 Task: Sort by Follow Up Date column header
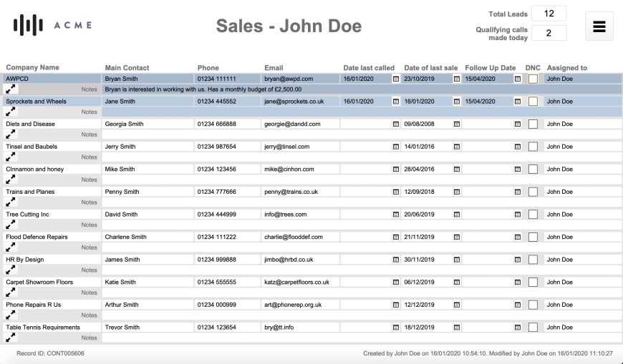pos(491,68)
